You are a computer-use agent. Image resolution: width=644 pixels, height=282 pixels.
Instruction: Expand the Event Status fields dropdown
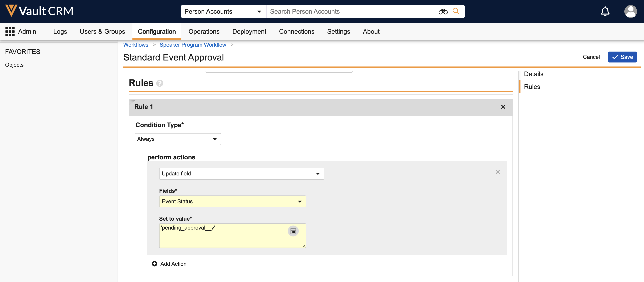[x=232, y=201]
